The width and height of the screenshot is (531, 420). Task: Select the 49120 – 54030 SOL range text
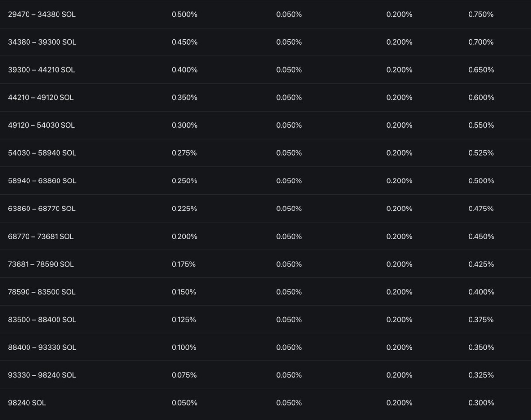[x=41, y=125]
